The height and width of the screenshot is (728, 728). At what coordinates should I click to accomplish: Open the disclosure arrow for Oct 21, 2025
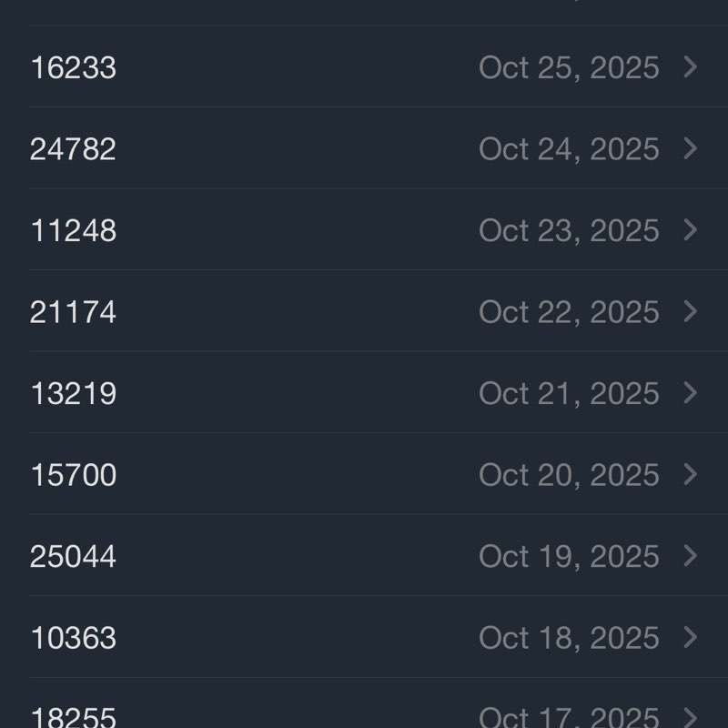690,393
